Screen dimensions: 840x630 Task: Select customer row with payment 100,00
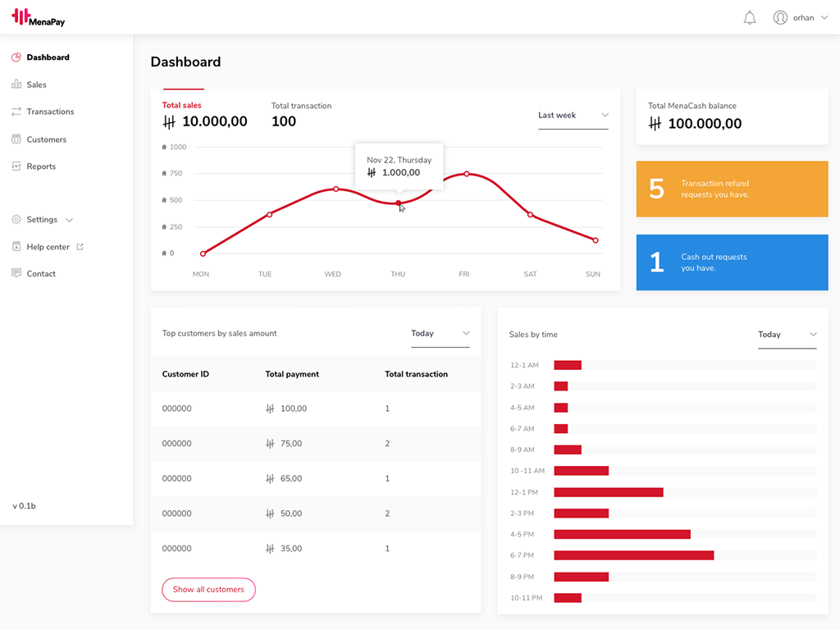point(316,409)
